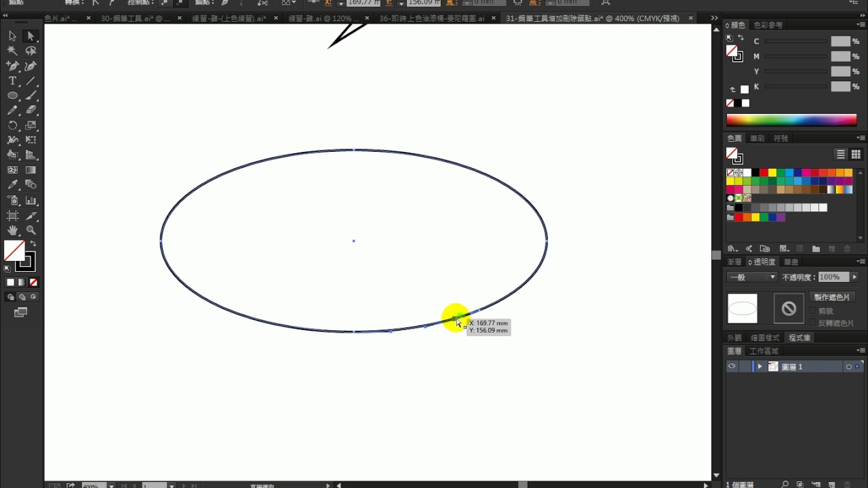The width and height of the screenshot is (868, 488).
Task: Expand the 圖層 1 layer contents
Action: coord(759,367)
